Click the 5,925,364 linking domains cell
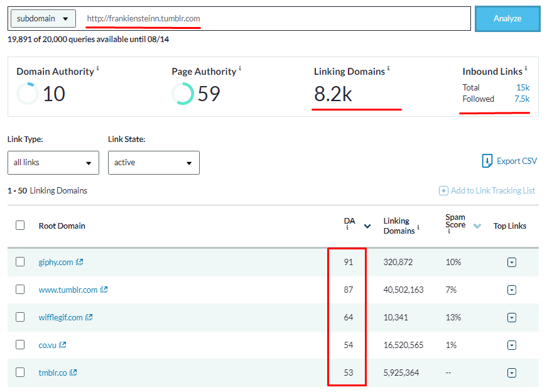Viewport: 547px width, 392px height. [x=401, y=373]
